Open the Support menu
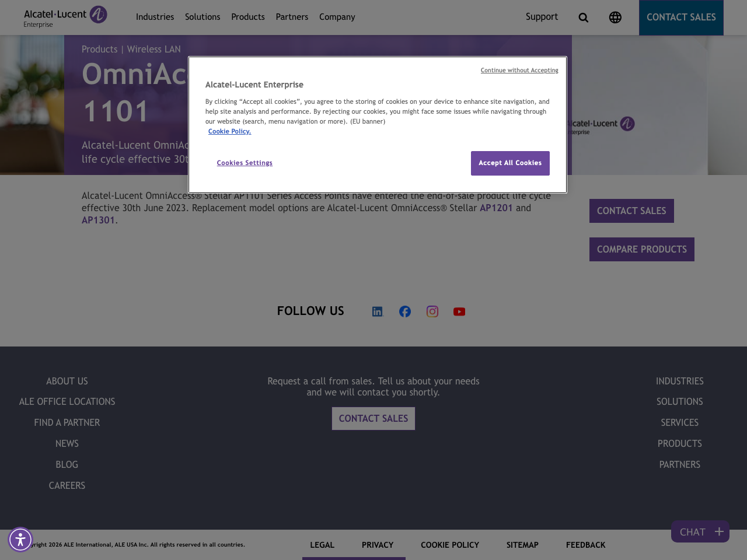The height and width of the screenshot is (560, 747). (542, 16)
